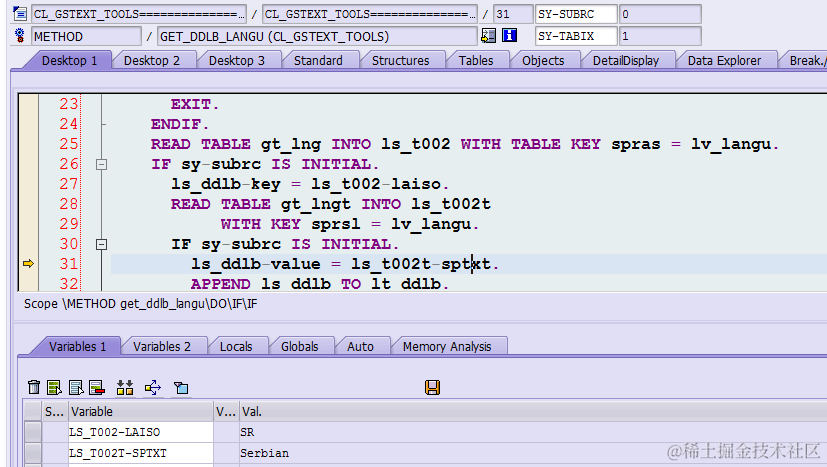Click 'lv_langu' on code line 25
The width and height of the screenshot is (827, 467).
coord(731,144)
